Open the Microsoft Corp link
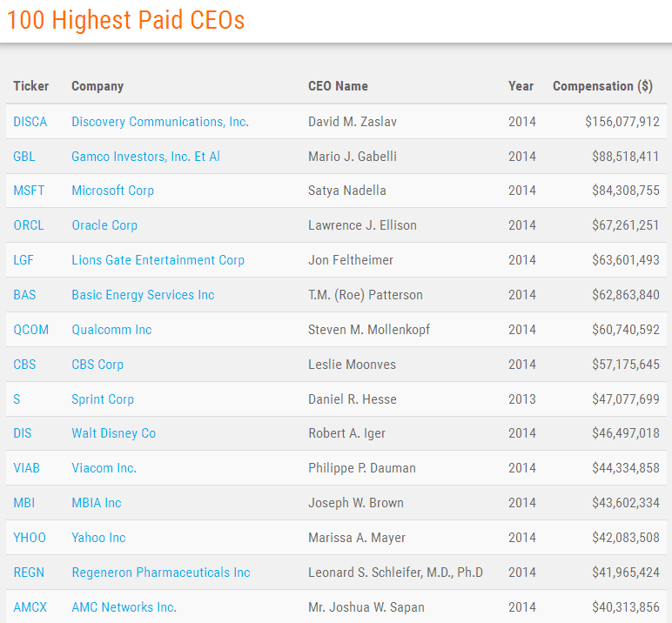Viewport: 672px width, 623px height. [112, 191]
